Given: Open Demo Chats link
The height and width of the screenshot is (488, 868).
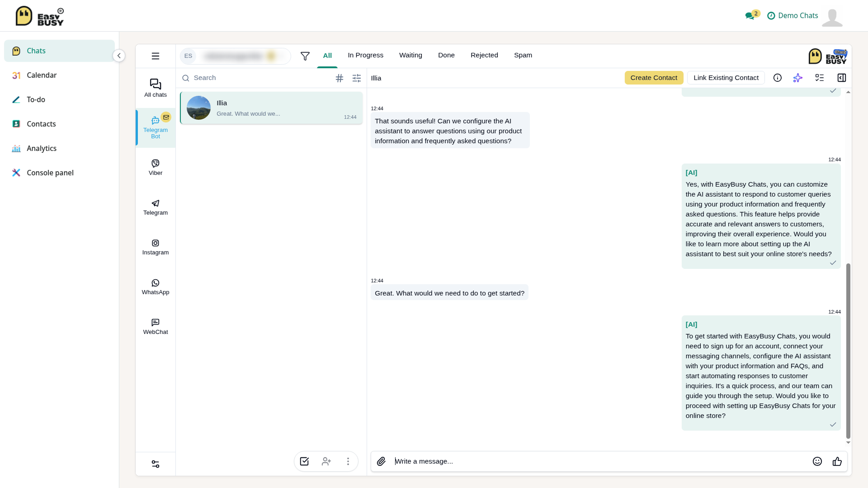Looking at the screenshot, I should (x=793, y=15).
